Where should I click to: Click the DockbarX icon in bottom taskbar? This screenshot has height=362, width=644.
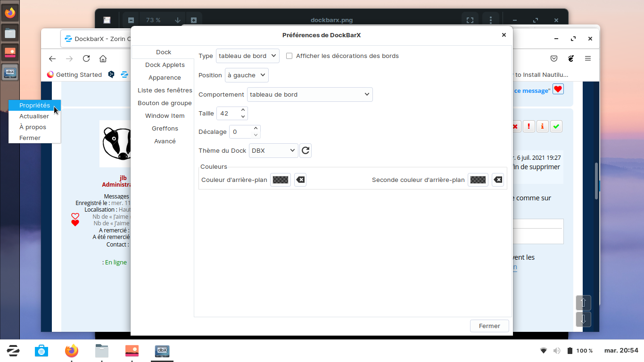tap(162, 351)
